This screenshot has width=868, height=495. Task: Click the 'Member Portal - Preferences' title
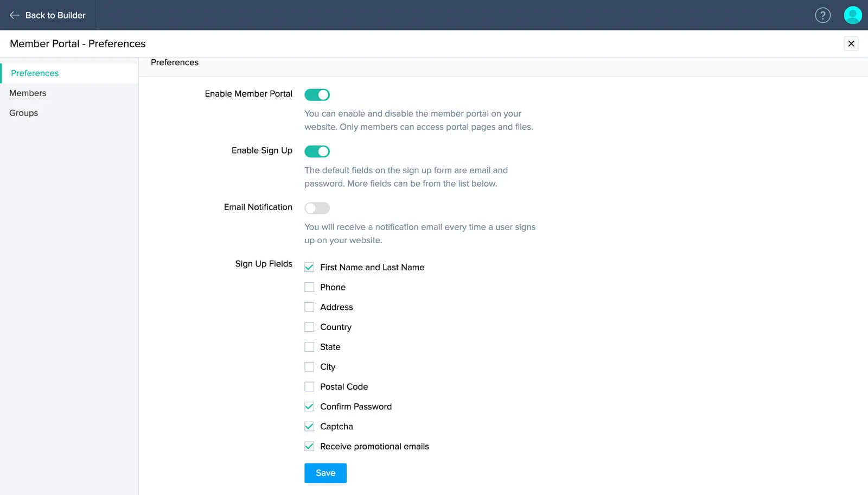pos(78,43)
